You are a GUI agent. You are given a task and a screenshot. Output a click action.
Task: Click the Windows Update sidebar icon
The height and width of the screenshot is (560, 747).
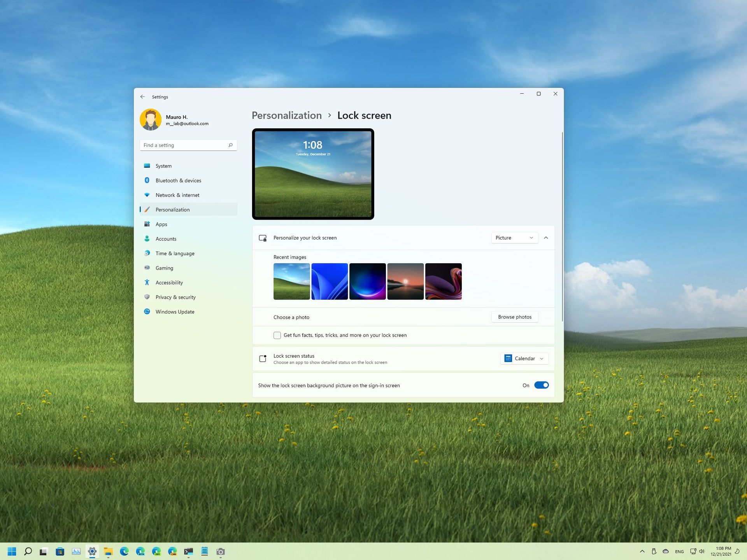(147, 311)
